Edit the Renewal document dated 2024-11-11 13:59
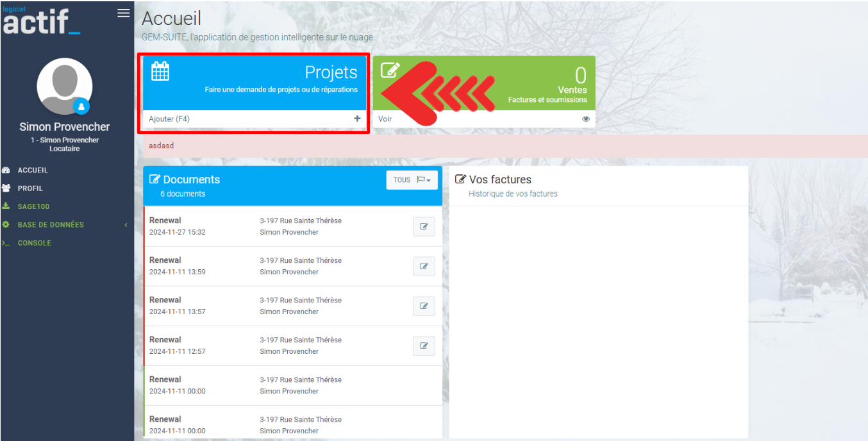Image resolution: width=868 pixels, height=441 pixels. 424,266
